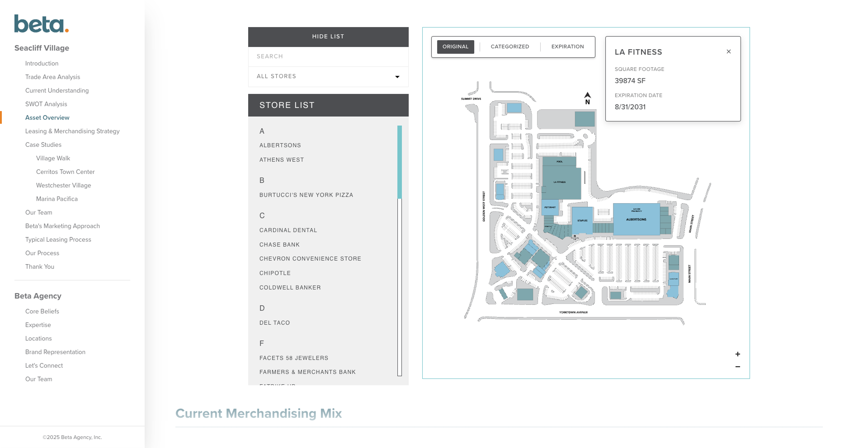Click the beta logo
This screenshot has width=868, height=448.
(x=42, y=24)
